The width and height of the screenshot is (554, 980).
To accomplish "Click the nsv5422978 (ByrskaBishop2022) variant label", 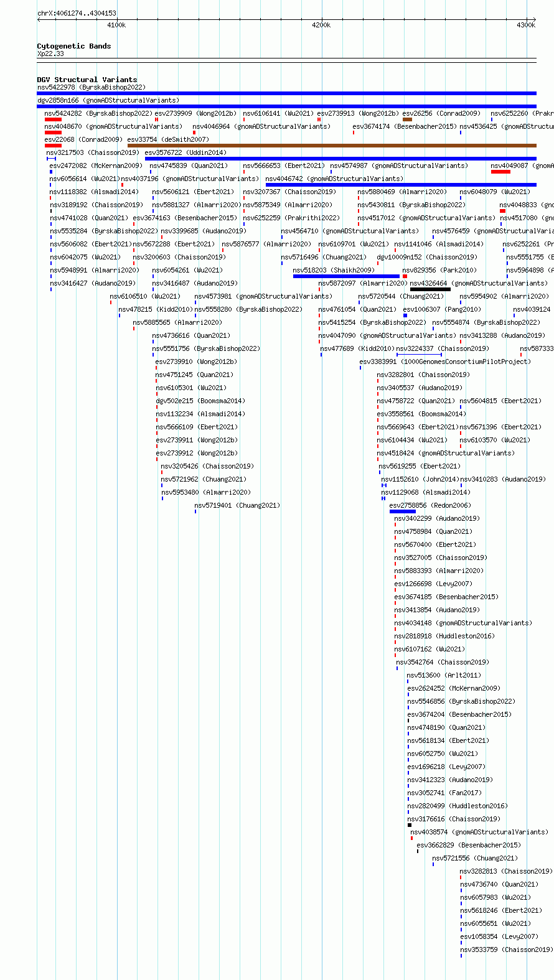I will pos(92,88).
